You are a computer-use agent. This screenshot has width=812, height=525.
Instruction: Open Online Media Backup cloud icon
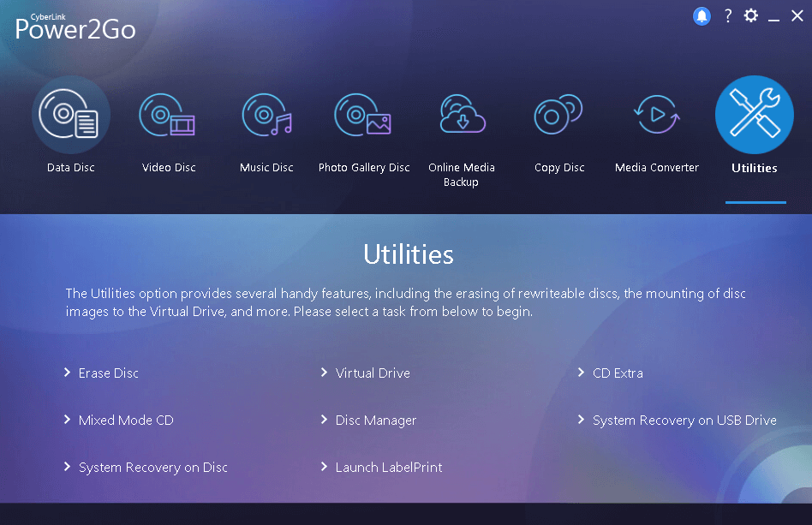(462, 115)
